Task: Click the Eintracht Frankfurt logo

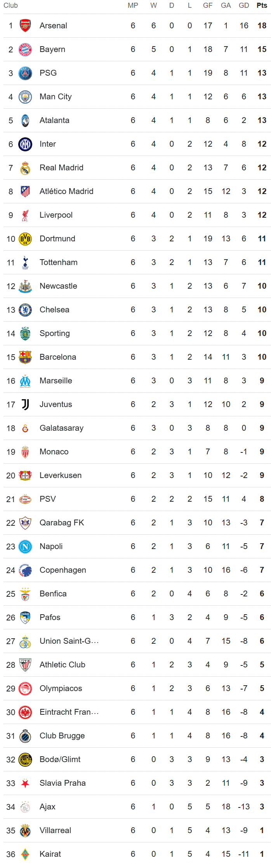Action: pos(25,712)
